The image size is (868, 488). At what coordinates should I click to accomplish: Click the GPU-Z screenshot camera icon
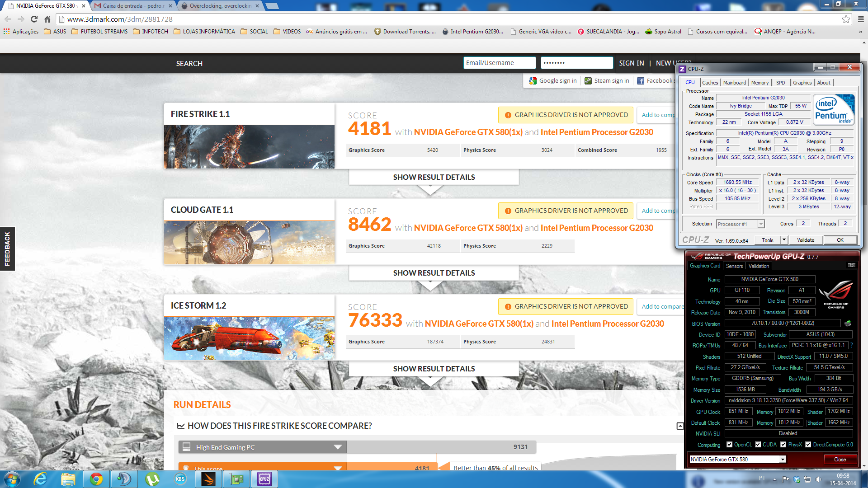[x=851, y=265]
